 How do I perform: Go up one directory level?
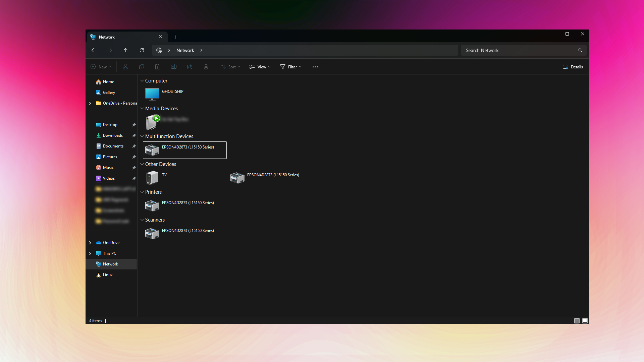126,50
